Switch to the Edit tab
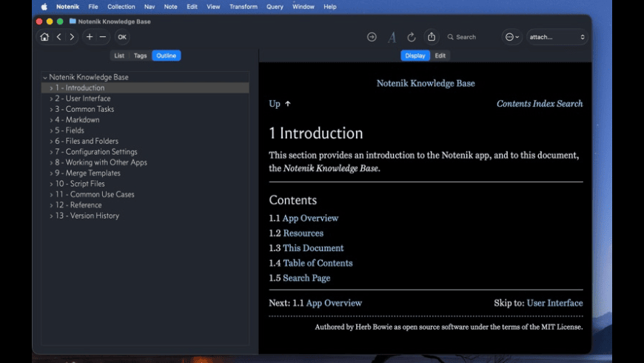The image size is (644, 363). pyautogui.click(x=440, y=56)
